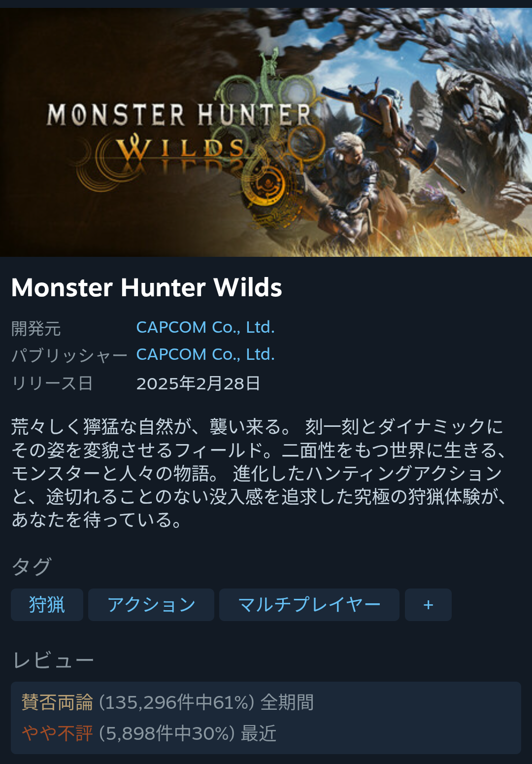Click the リリース日 label
Viewport: 532px width, 764px height.
coord(52,383)
